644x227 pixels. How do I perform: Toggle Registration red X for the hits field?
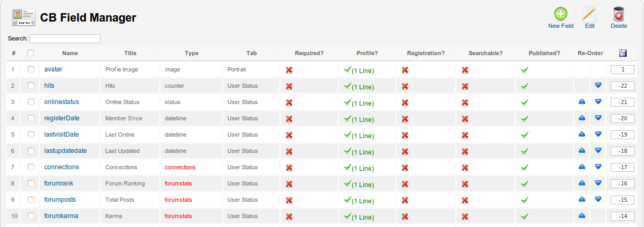(405, 86)
